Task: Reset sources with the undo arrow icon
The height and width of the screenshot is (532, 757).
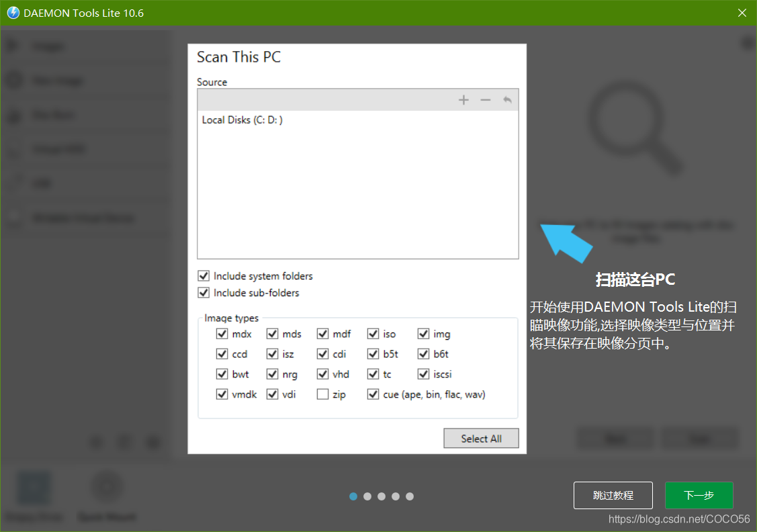Action: tap(507, 100)
